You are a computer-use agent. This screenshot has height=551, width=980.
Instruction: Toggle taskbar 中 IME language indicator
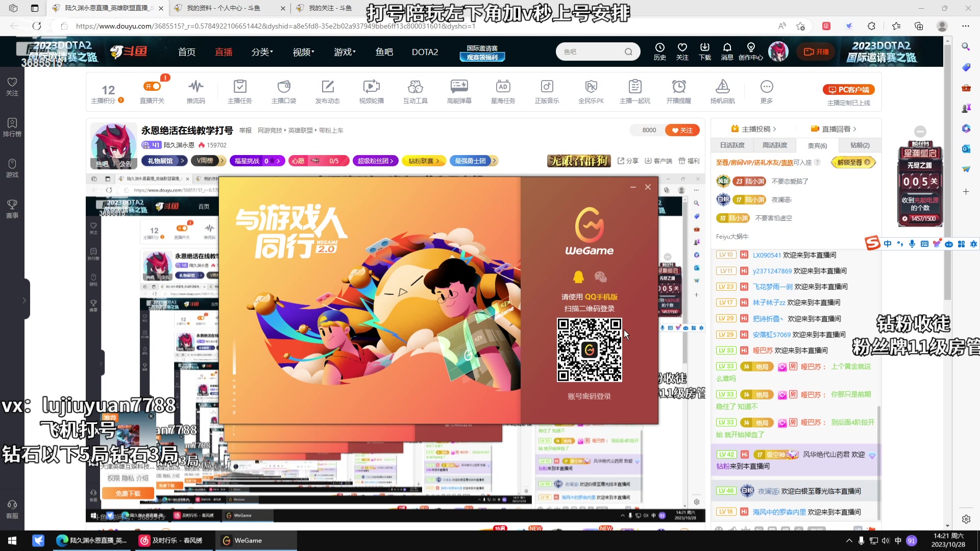(898, 541)
